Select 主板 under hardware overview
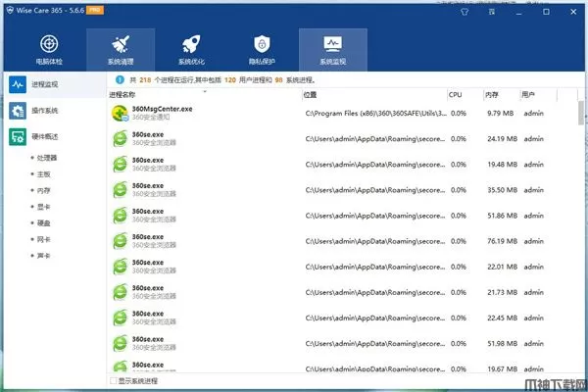The width and height of the screenshot is (588, 392). click(44, 174)
